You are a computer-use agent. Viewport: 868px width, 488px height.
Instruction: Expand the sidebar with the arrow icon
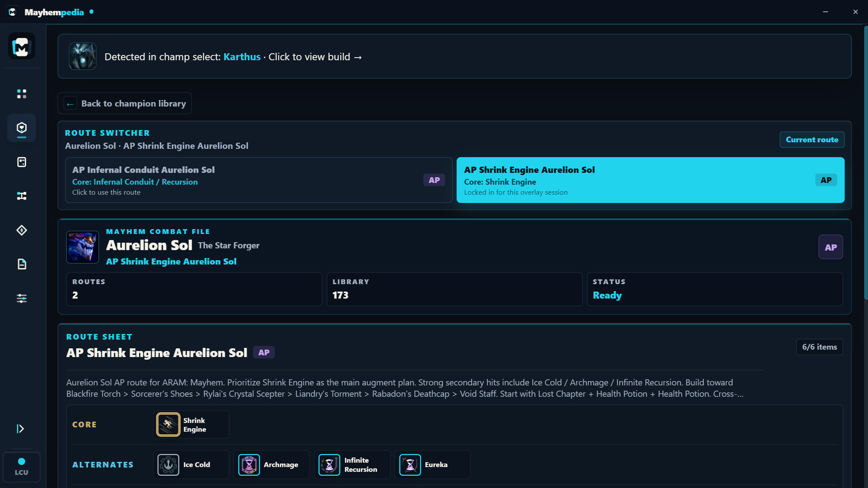coord(20,428)
